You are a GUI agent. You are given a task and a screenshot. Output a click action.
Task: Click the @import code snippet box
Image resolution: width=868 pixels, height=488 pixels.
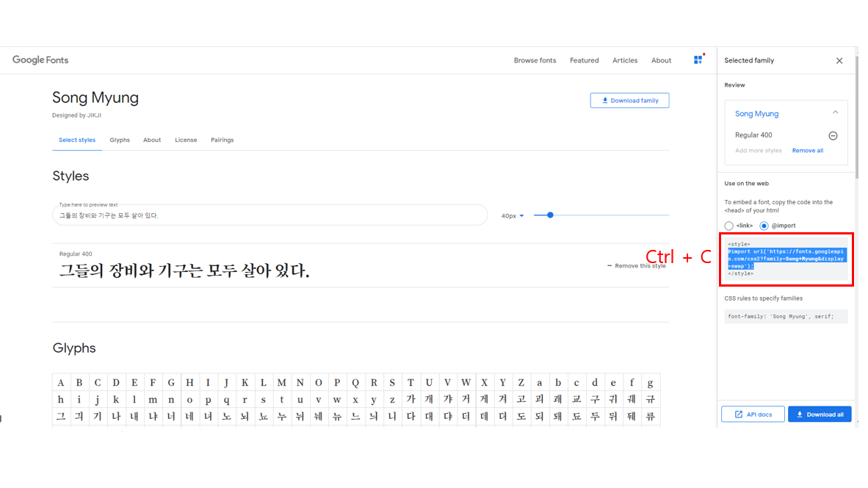point(786,259)
